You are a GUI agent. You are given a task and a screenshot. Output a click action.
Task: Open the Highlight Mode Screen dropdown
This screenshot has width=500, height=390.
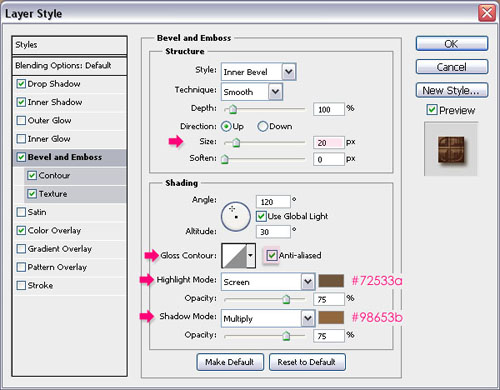coord(268,282)
